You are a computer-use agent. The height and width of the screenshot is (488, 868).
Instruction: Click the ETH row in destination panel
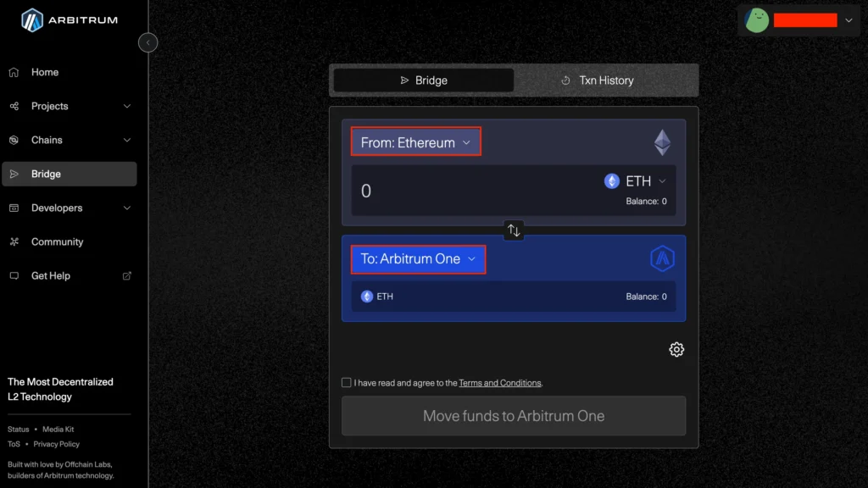pyautogui.click(x=514, y=297)
